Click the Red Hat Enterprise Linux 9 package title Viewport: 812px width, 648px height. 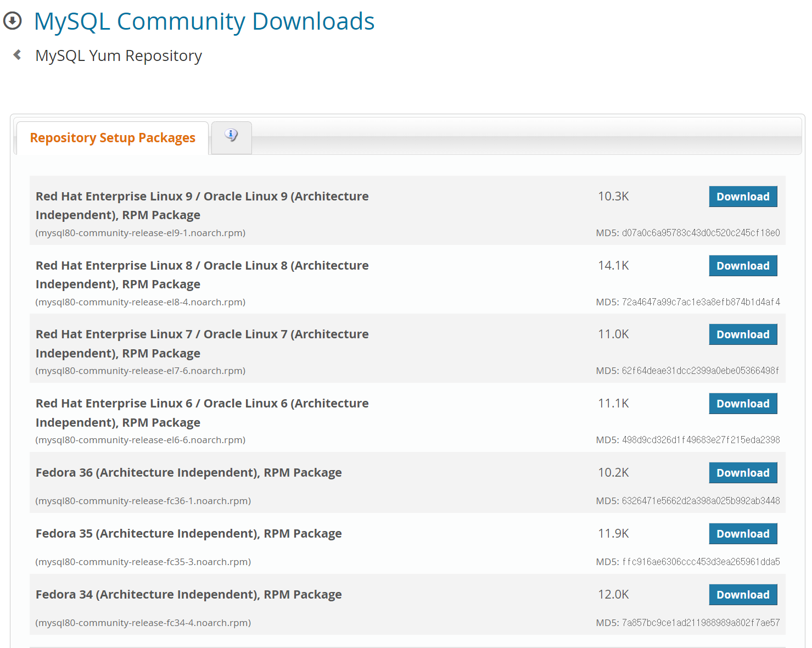[x=202, y=205]
